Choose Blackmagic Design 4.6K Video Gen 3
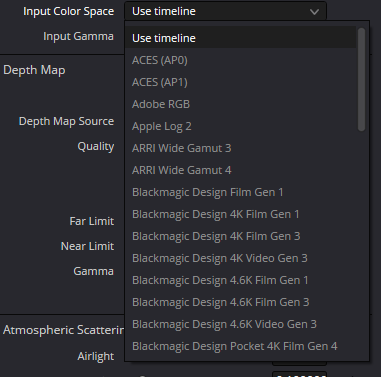The width and height of the screenshot is (381, 377). click(x=241, y=324)
